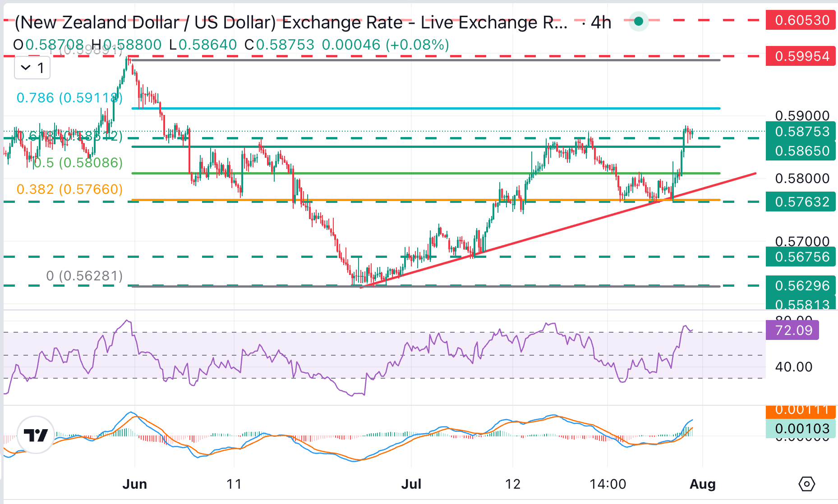Select the RSI value label 72.09
838x504 pixels.
[x=792, y=330]
